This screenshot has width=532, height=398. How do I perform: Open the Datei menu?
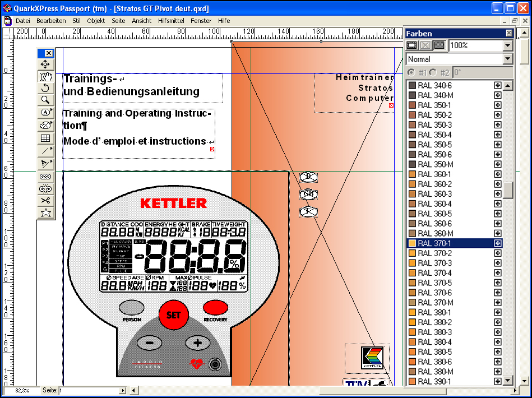click(23, 21)
